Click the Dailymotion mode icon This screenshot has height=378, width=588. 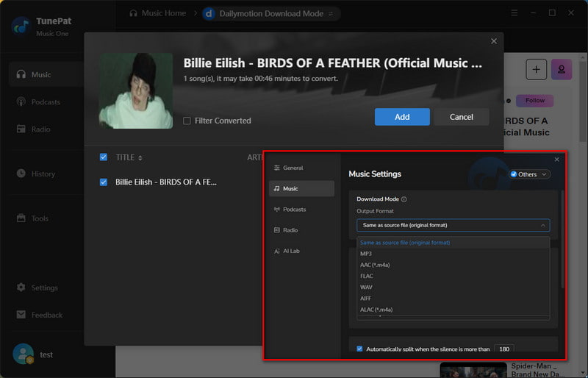(x=209, y=14)
